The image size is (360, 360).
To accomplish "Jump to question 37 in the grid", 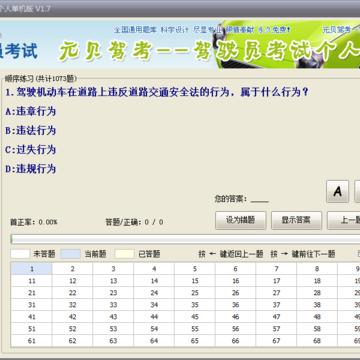I will (276, 305).
